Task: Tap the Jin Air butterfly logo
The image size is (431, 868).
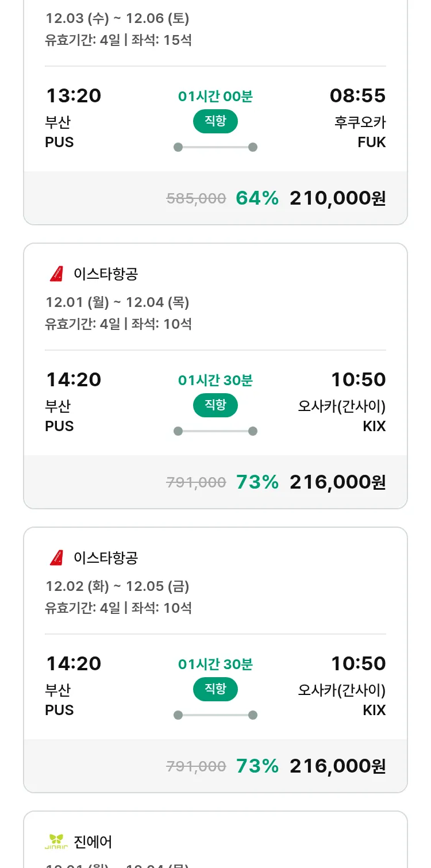Action: pos(56,842)
